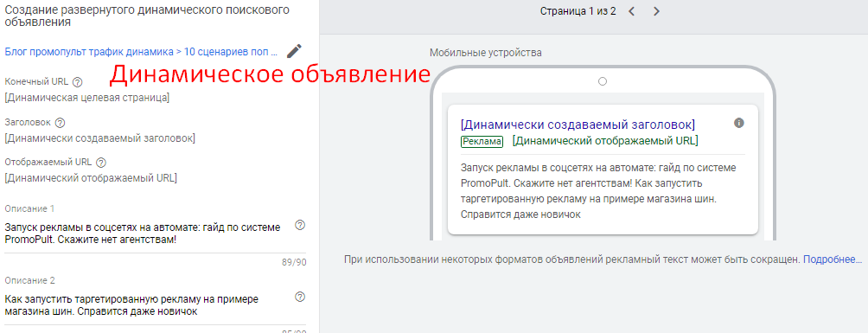Click [Динамическая целевая страница] value
The height and width of the screenshot is (333, 868).
87,98
